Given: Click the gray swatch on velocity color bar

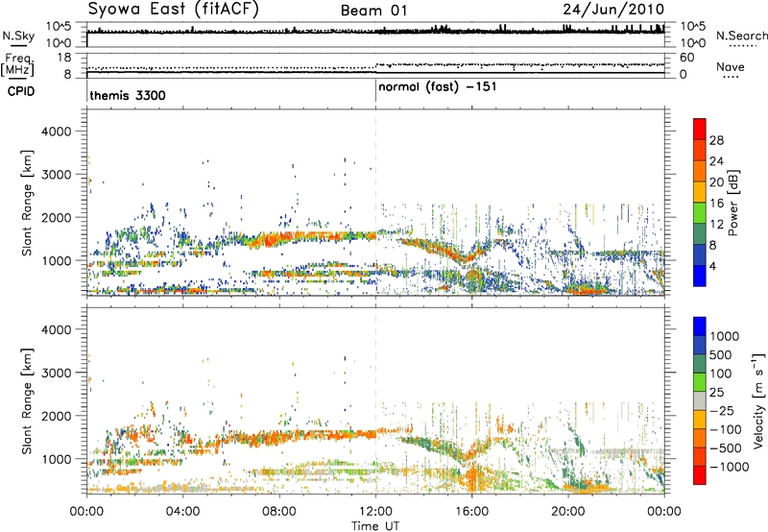Looking at the screenshot, I should 700,401.
